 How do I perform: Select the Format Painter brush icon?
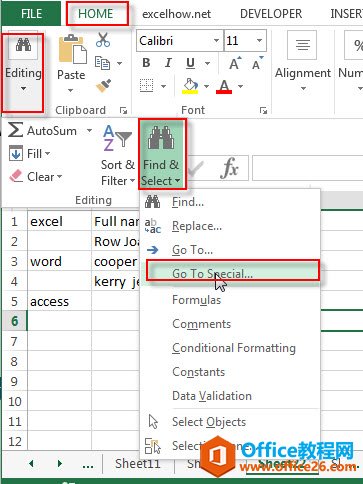click(x=103, y=86)
